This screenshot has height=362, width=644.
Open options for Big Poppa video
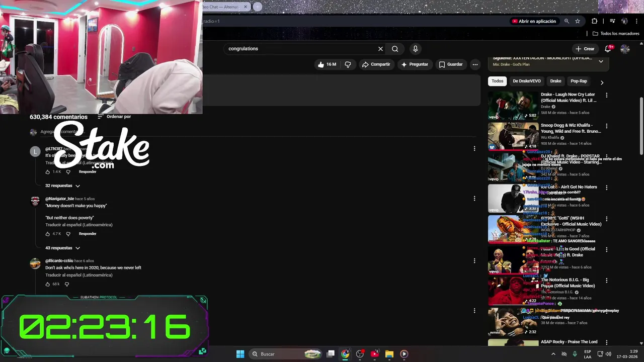(x=606, y=281)
